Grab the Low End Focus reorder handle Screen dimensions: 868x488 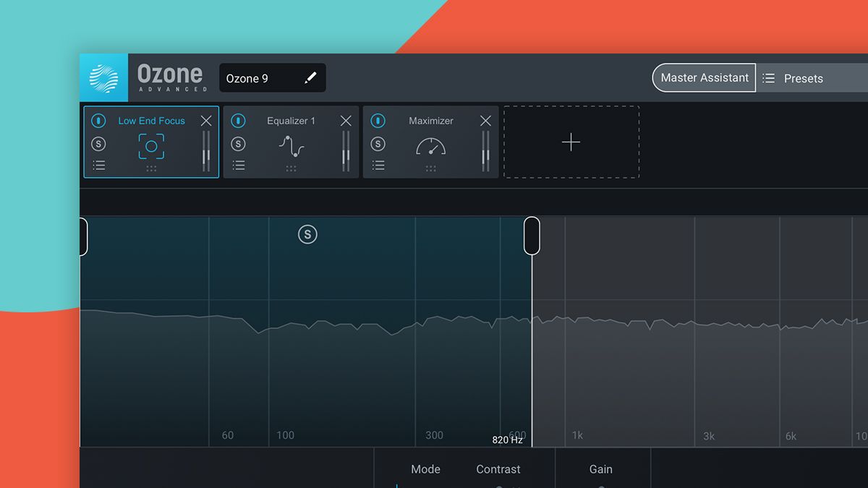pyautogui.click(x=151, y=168)
